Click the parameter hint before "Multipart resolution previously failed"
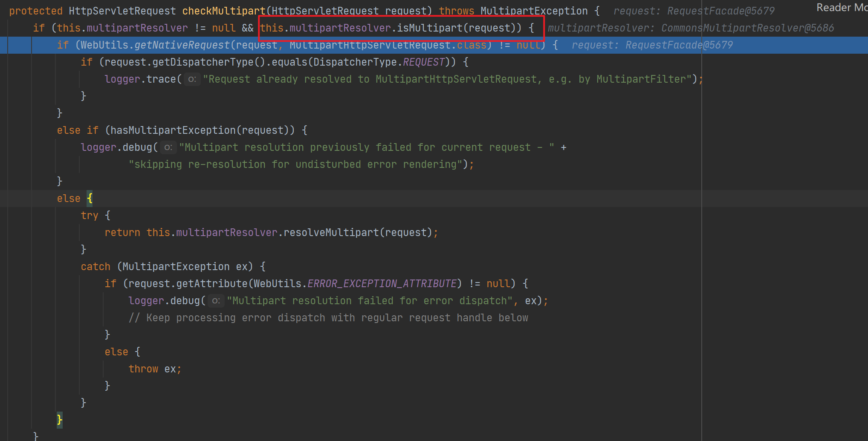 point(168,147)
